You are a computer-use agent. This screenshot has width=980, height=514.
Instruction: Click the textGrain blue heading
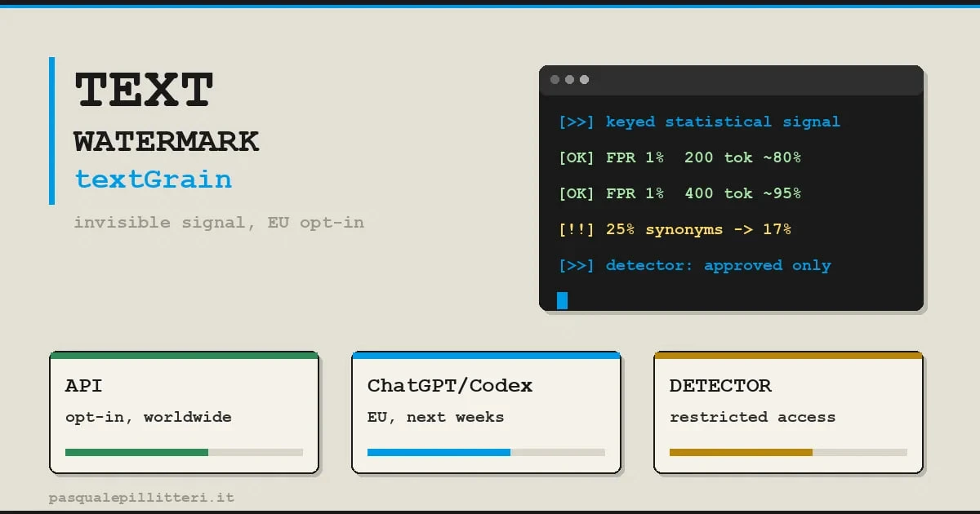pyautogui.click(x=153, y=179)
